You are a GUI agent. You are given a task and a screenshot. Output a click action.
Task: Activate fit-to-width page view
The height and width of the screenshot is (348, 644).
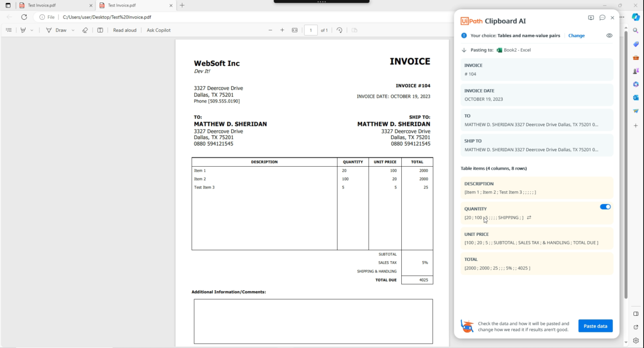point(295,30)
